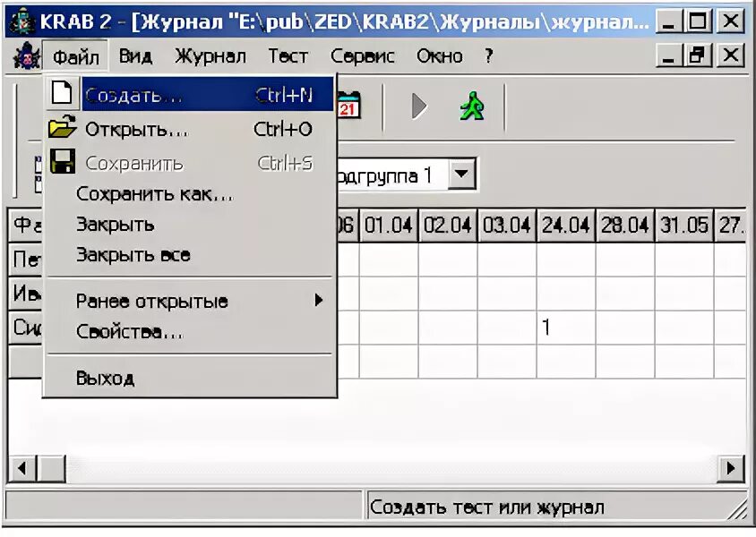Open the Журнал menu

click(x=210, y=56)
